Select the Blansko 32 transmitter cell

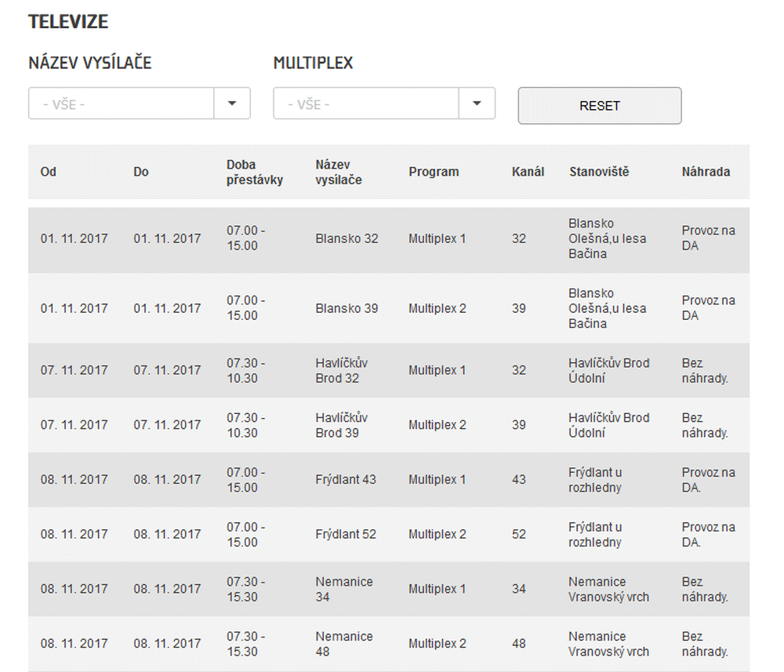pyautogui.click(x=347, y=238)
